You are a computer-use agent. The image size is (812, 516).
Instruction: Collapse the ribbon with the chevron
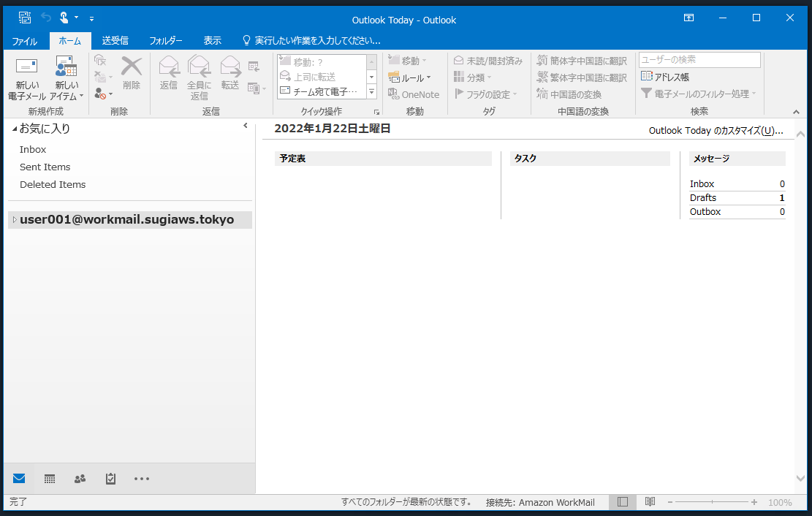796,112
